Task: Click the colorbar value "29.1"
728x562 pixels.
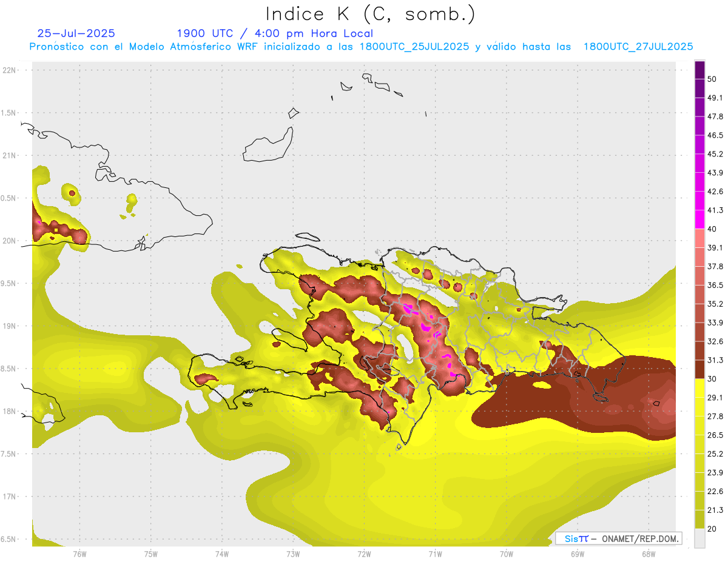Action: [x=715, y=398]
